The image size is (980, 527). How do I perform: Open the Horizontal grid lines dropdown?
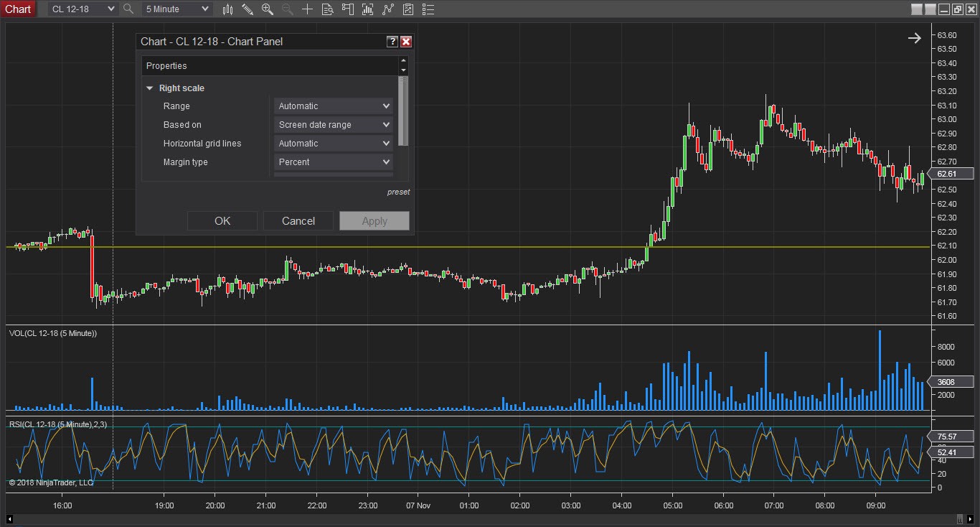pyautogui.click(x=334, y=144)
